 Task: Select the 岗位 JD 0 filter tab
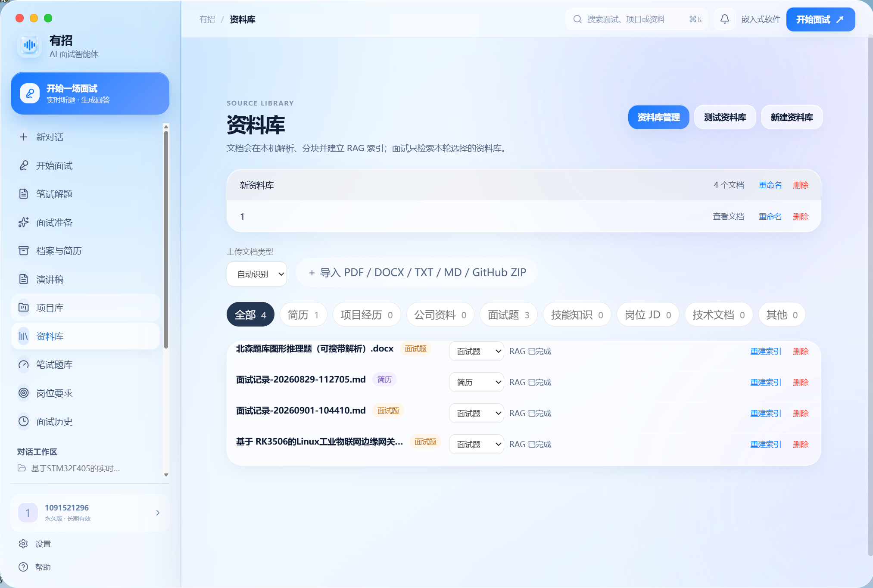click(648, 315)
